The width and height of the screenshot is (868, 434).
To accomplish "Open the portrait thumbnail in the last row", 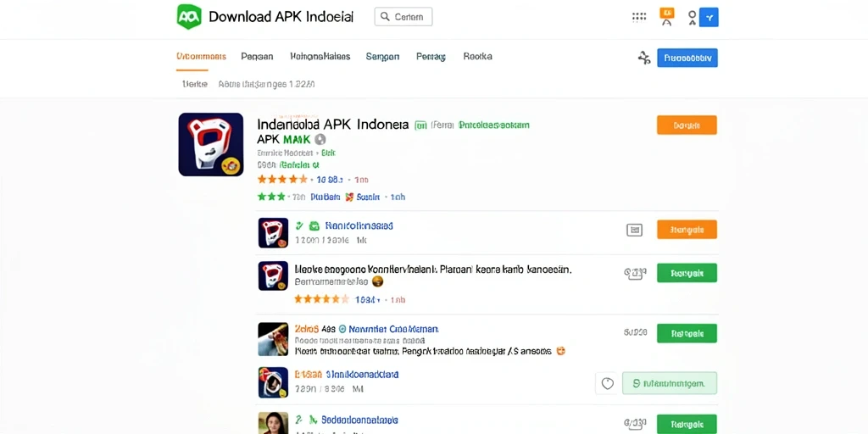I will (x=273, y=423).
